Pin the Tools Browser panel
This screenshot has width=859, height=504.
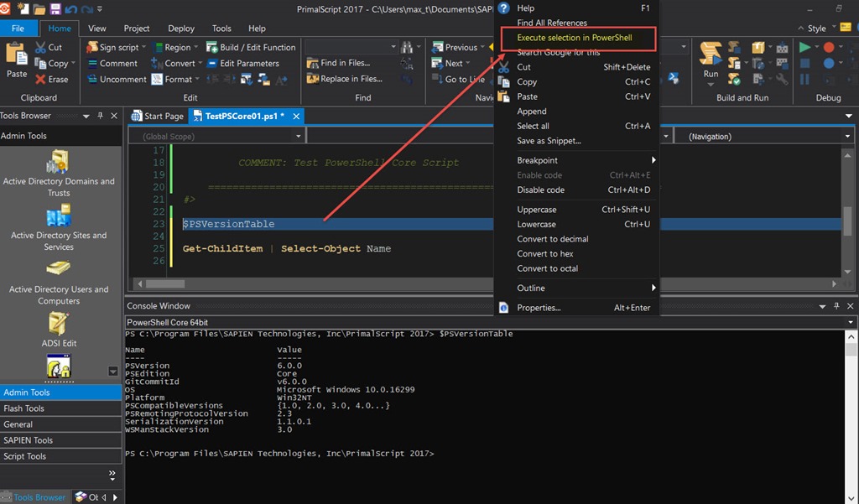click(101, 116)
